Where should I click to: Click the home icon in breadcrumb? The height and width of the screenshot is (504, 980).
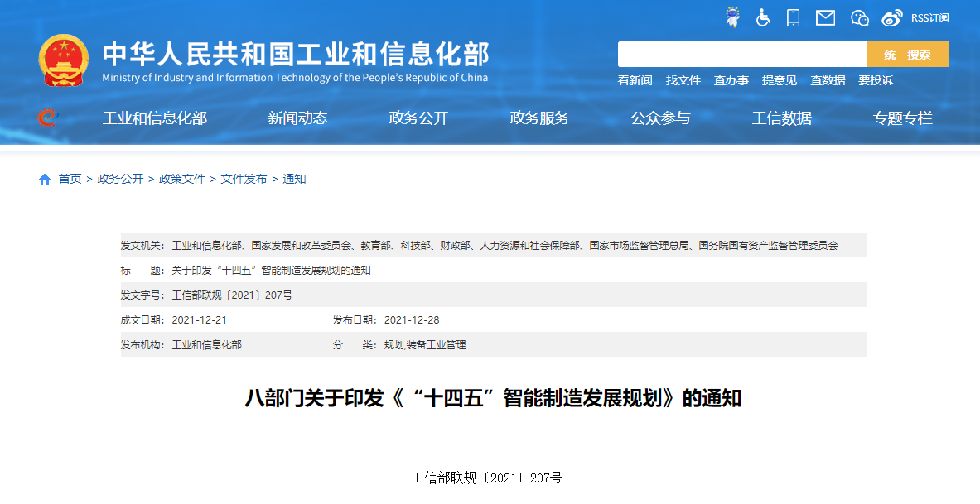[45, 179]
